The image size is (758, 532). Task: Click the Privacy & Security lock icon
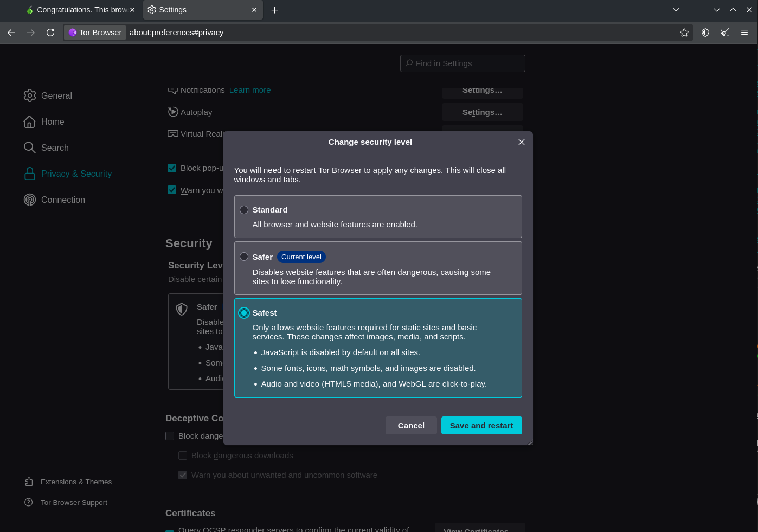[30, 174]
